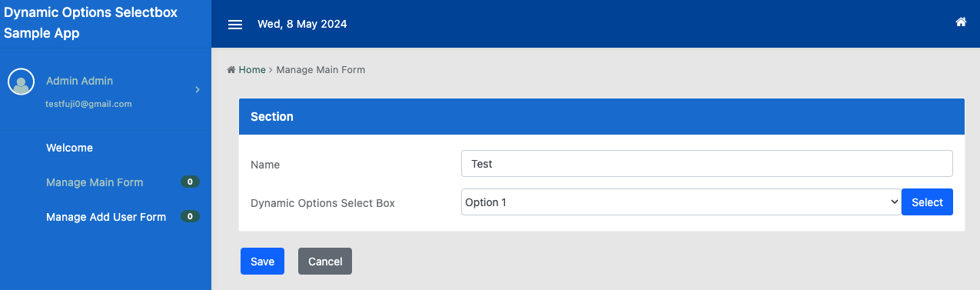Image resolution: width=980 pixels, height=290 pixels.
Task: Cancel the form editing
Action: coord(325,262)
